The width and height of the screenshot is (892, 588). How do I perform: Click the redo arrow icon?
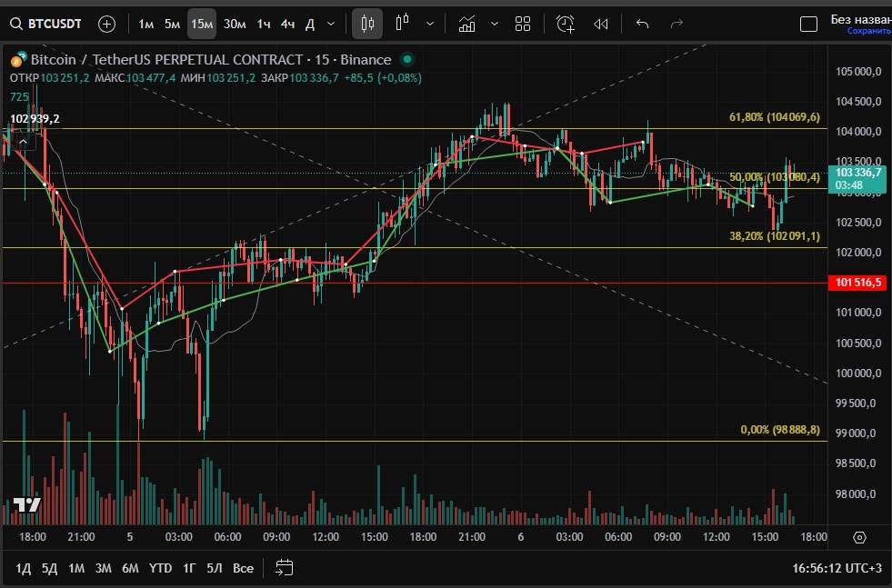click(677, 24)
